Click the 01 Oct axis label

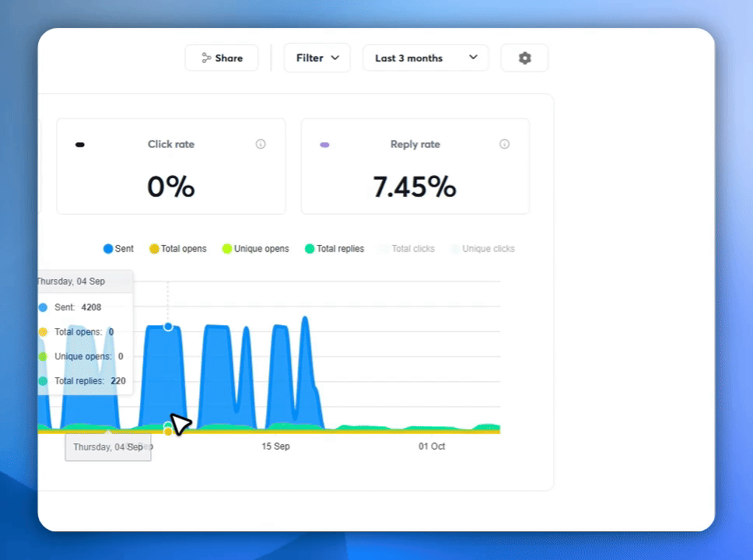pyautogui.click(x=432, y=446)
